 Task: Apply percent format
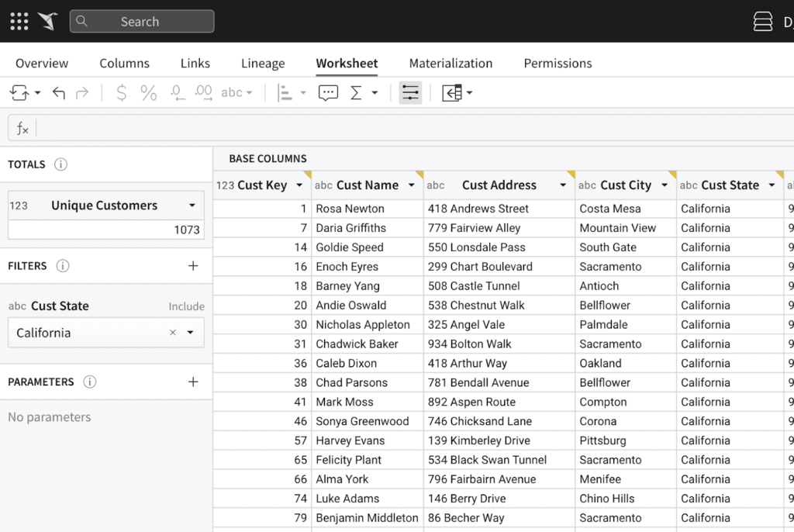coord(148,93)
